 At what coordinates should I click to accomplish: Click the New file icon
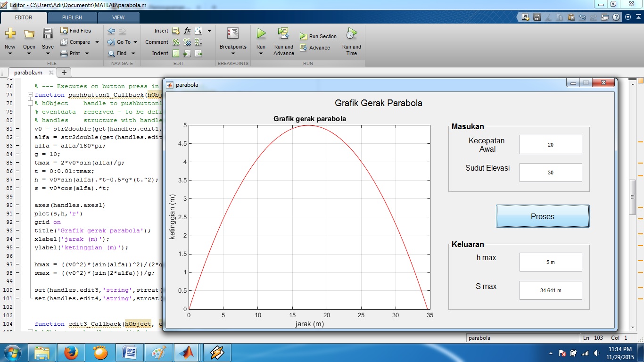pos(10,33)
